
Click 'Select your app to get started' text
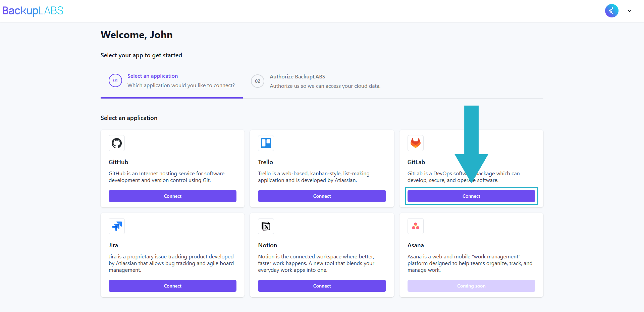141,55
